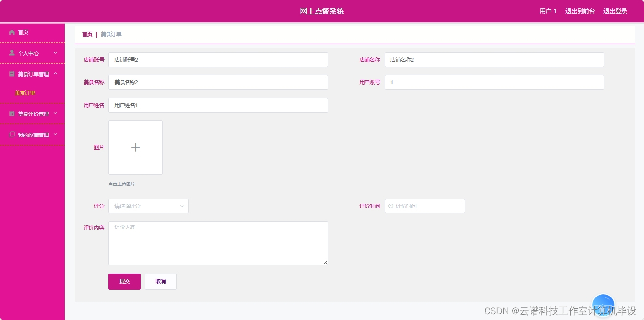The width and height of the screenshot is (644, 320).
Task: Click the 取消 cancel button
Action: 161,281
